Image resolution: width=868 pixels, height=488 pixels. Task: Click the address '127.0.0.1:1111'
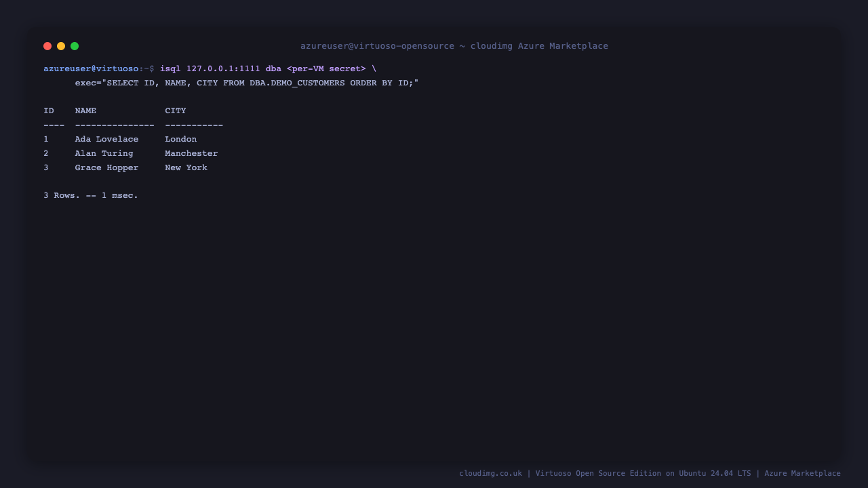coord(223,68)
